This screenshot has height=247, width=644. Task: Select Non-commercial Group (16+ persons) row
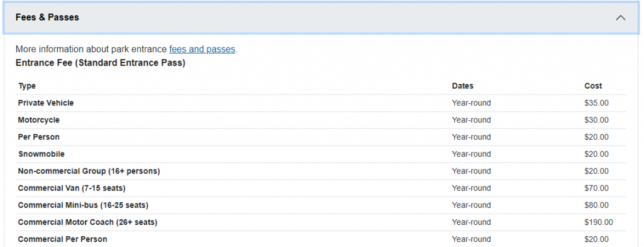tap(321, 171)
